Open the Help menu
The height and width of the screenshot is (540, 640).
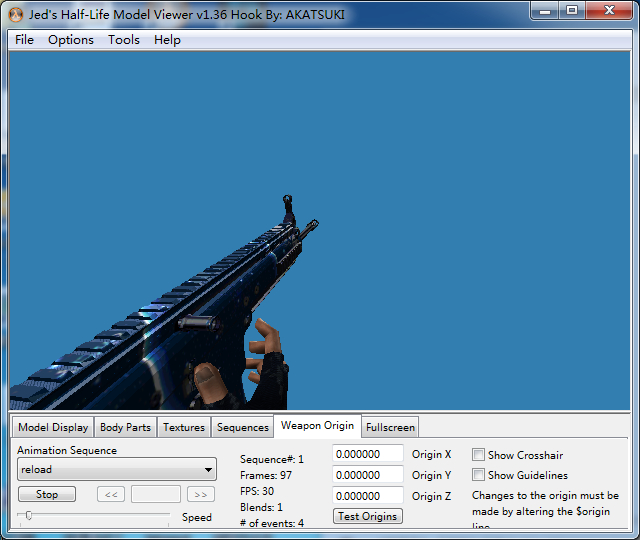[x=167, y=40]
